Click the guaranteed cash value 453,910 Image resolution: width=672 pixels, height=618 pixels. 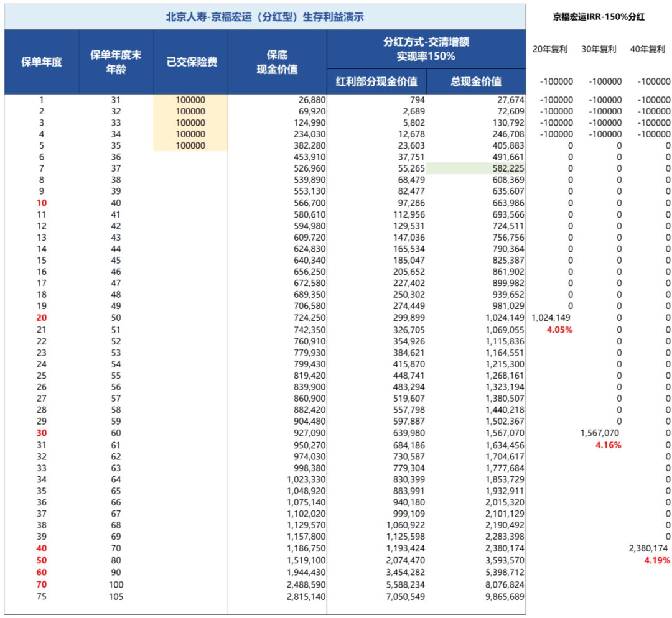[x=309, y=157]
